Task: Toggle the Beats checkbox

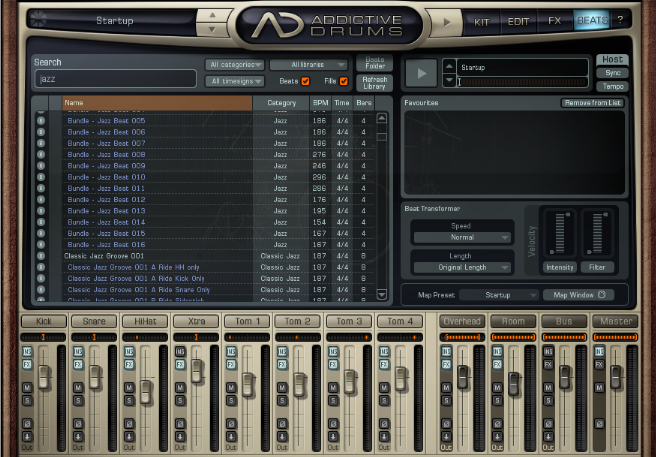Action: pos(306,81)
